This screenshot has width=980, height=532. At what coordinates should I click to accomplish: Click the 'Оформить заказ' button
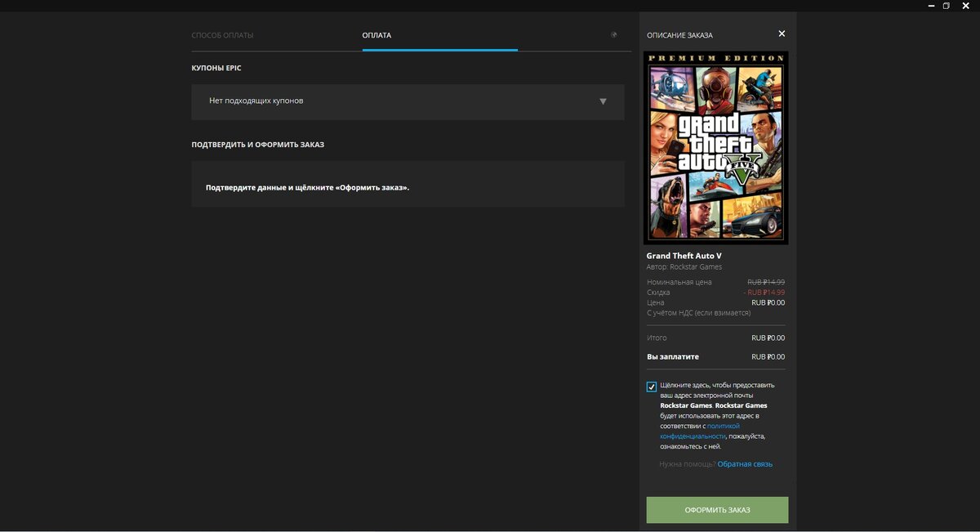717,510
